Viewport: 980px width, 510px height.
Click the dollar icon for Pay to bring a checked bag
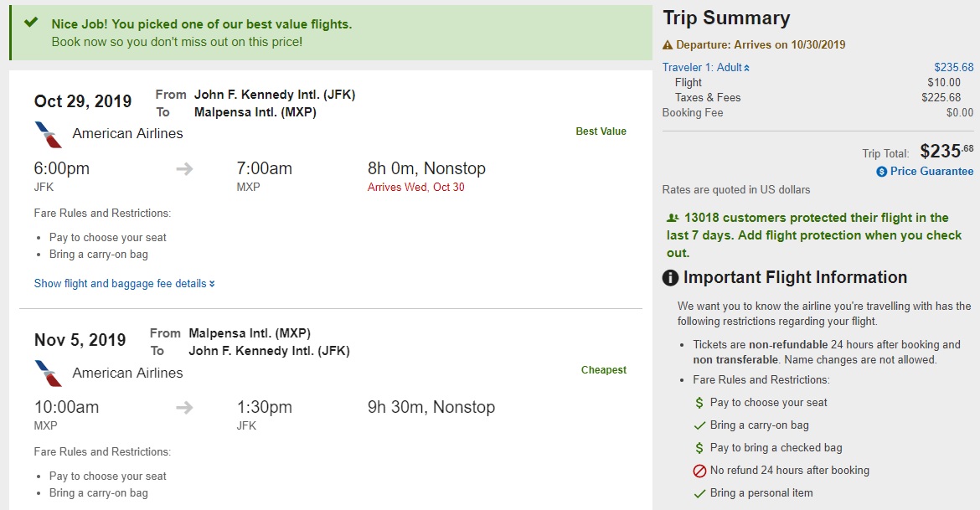699,448
